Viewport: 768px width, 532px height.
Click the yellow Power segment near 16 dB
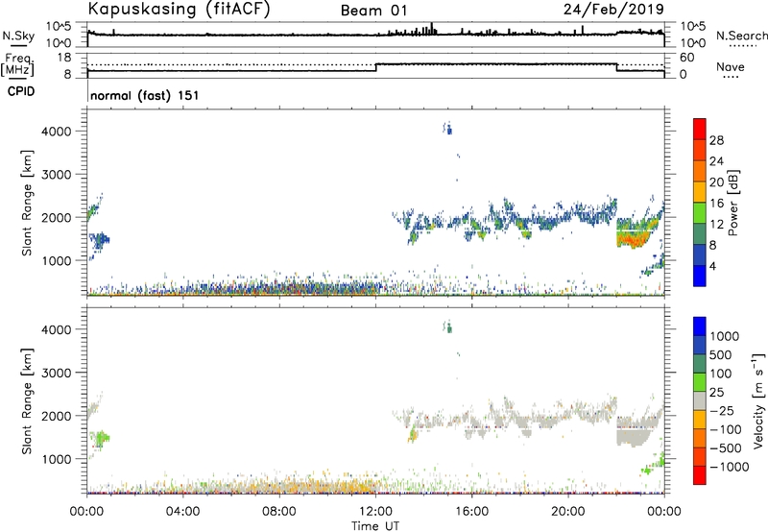[700, 191]
